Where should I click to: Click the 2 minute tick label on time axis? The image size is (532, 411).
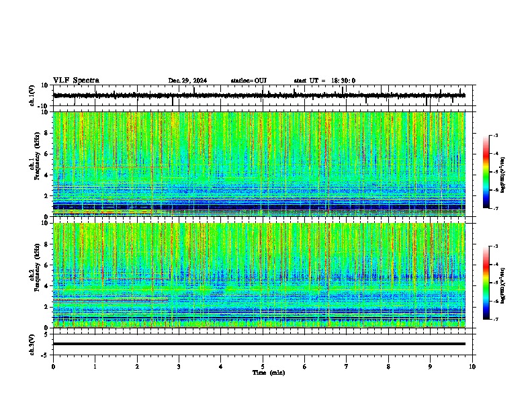[x=137, y=367]
